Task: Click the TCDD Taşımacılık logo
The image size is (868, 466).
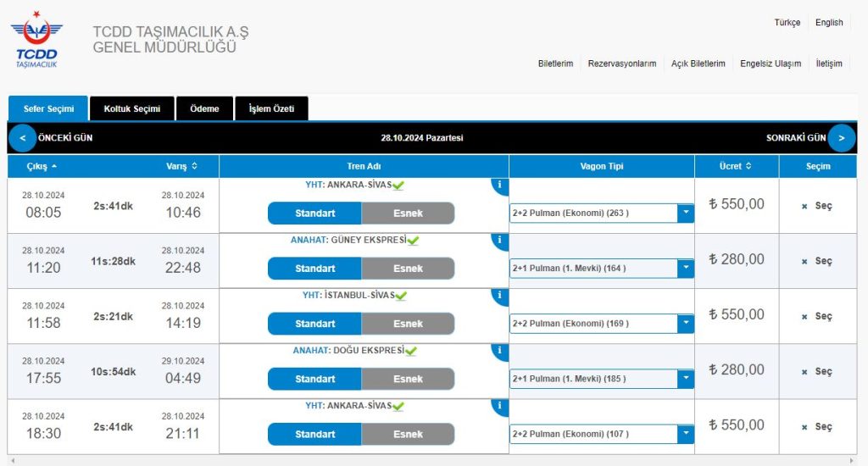Action: pos(36,40)
